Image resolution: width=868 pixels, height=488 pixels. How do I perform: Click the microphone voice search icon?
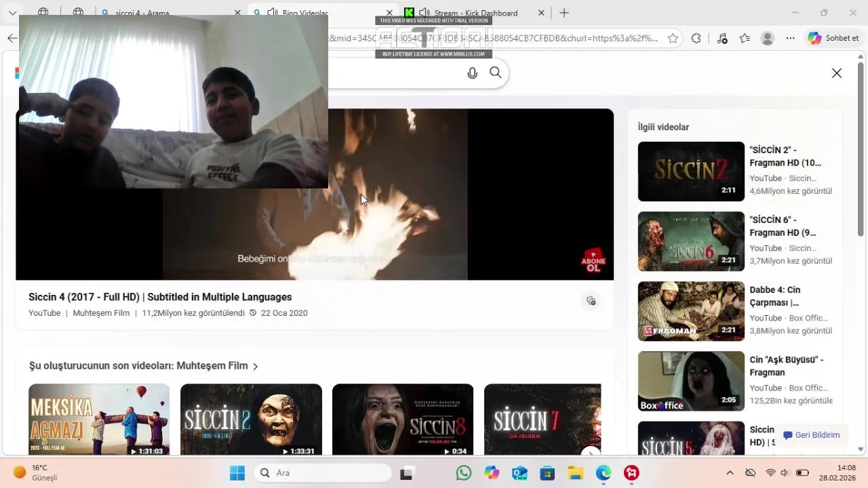click(472, 73)
